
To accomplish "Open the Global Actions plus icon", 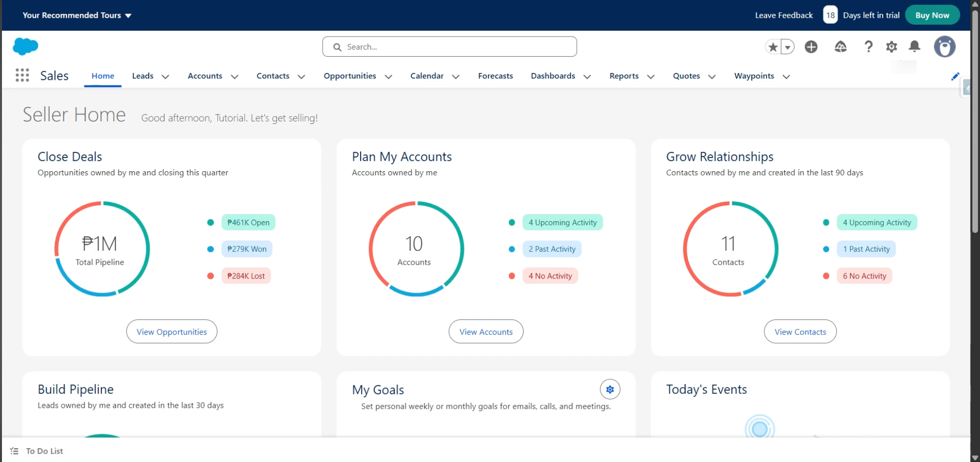I will (x=811, y=47).
